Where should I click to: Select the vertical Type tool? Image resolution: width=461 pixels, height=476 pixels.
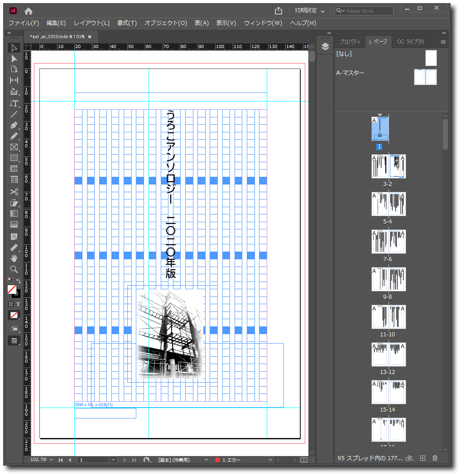14,103
